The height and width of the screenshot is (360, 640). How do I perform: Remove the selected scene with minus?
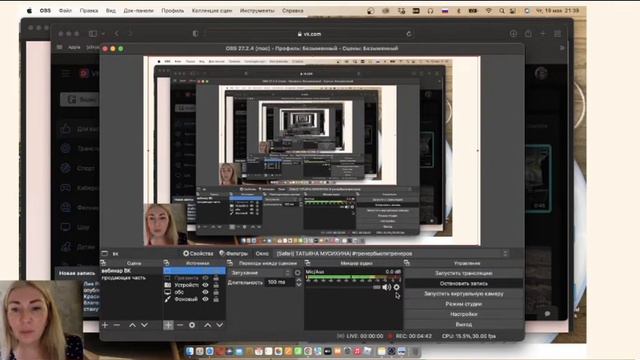117,325
